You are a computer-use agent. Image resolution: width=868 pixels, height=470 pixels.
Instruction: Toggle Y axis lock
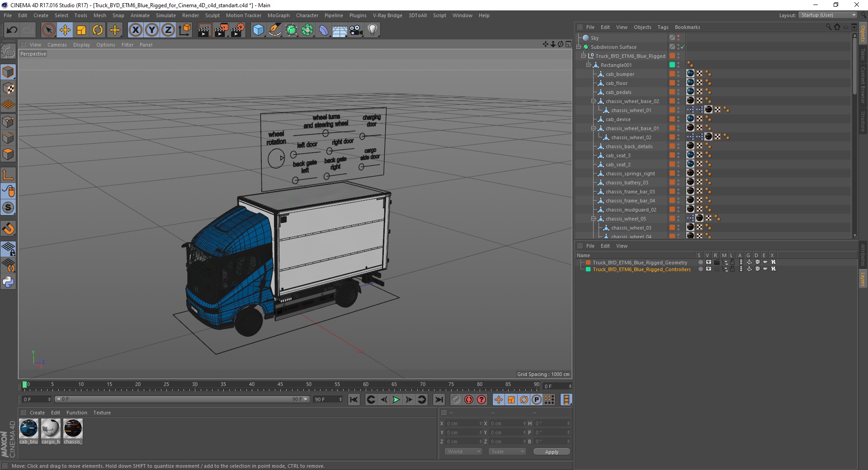tap(152, 30)
